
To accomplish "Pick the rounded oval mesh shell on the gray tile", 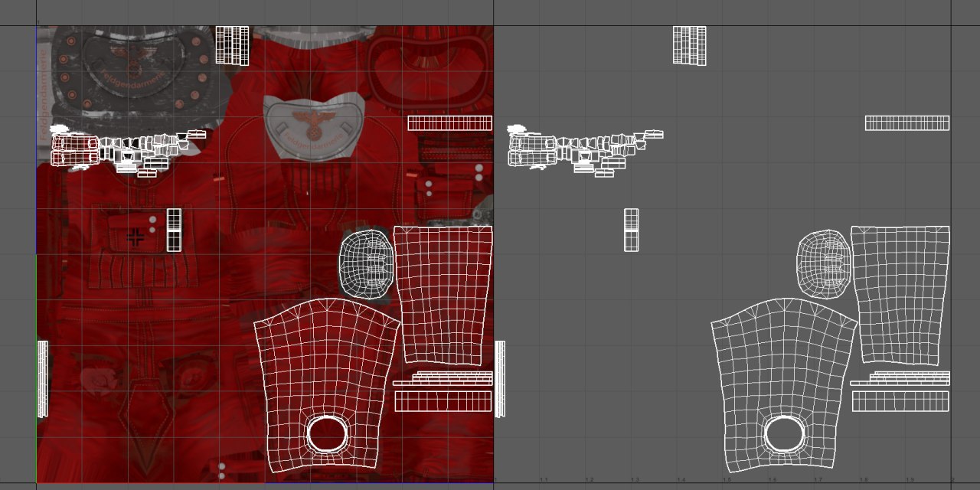I will tap(824, 264).
